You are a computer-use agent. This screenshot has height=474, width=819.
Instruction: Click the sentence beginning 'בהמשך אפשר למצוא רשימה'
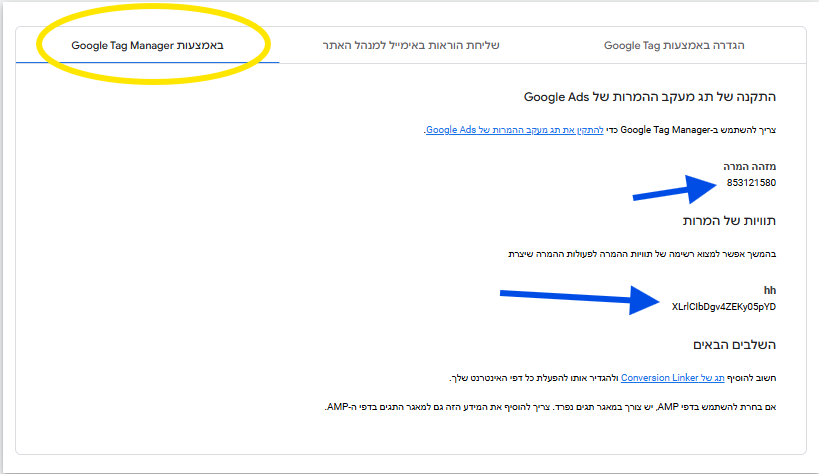click(x=642, y=254)
